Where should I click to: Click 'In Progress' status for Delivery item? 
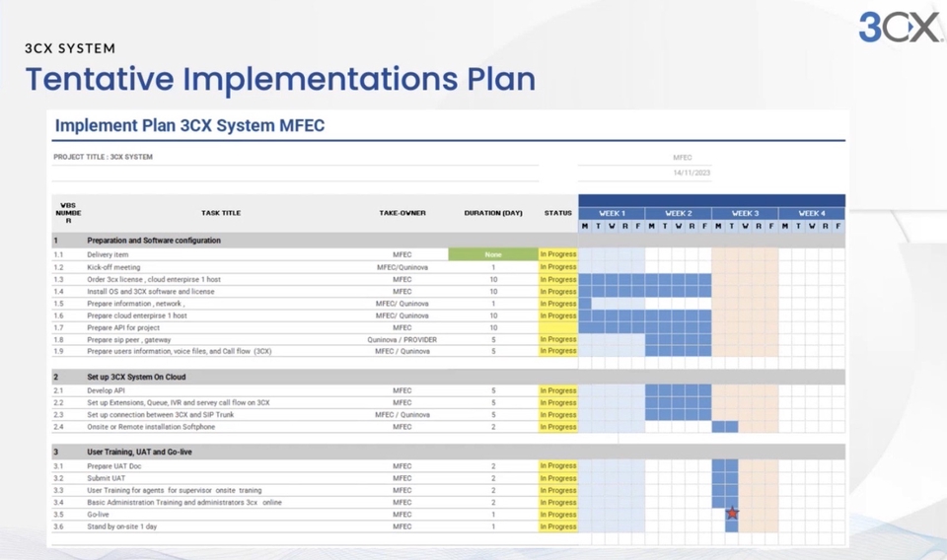pyautogui.click(x=558, y=254)
